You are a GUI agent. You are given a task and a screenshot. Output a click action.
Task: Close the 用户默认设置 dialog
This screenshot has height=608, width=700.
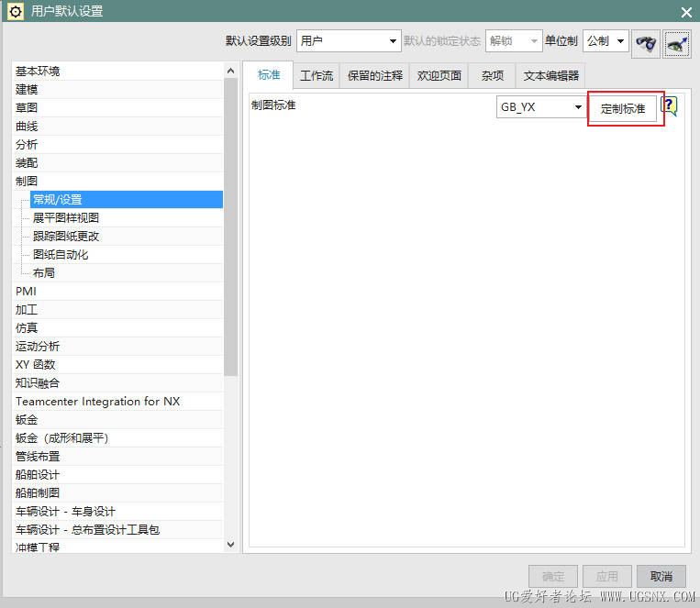[x=686, y=12]
